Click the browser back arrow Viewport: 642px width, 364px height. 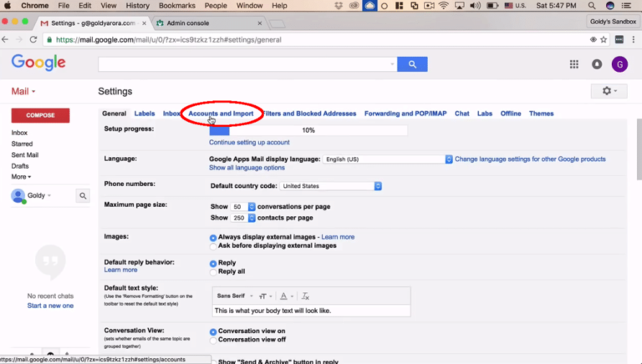click(x=5, y=40)
